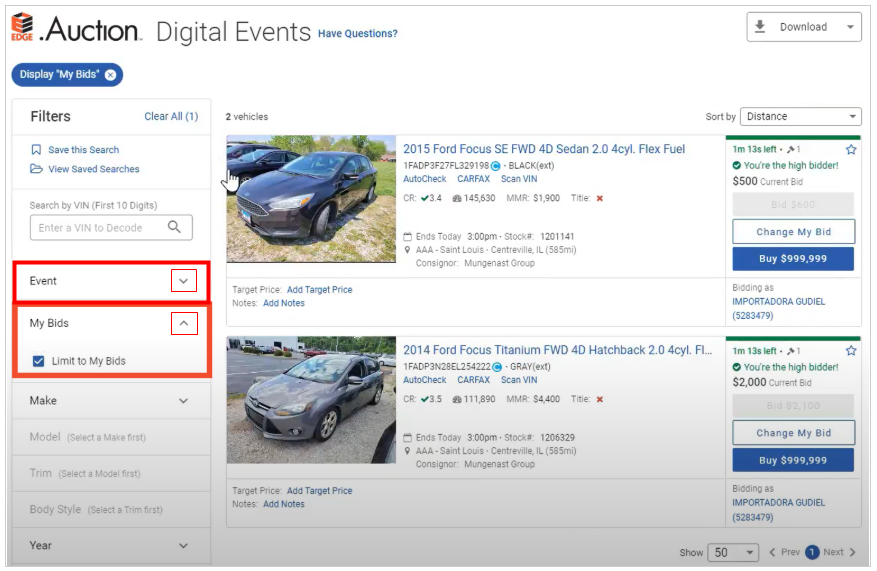Screen dimensions: 877x571
Task: Click Add Target Price for 2014 Focus
Action: [319, 490]
